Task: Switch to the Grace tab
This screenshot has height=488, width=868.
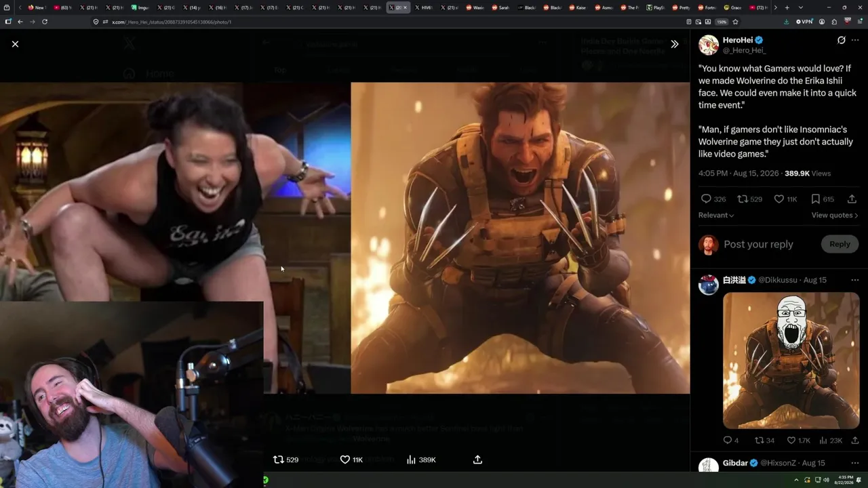Action: [x=733, y=7]
